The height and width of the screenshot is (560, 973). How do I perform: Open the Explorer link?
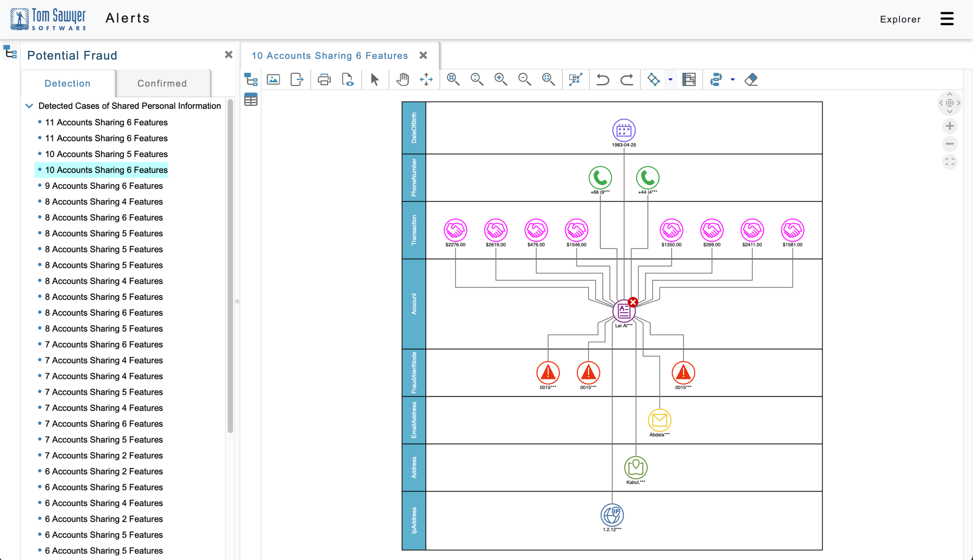900,19
